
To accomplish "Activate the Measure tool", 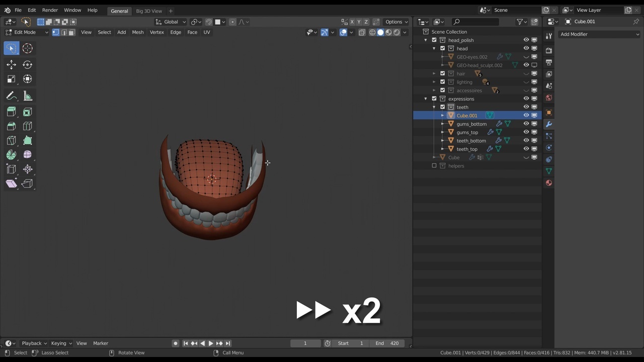I will point(27,96).
